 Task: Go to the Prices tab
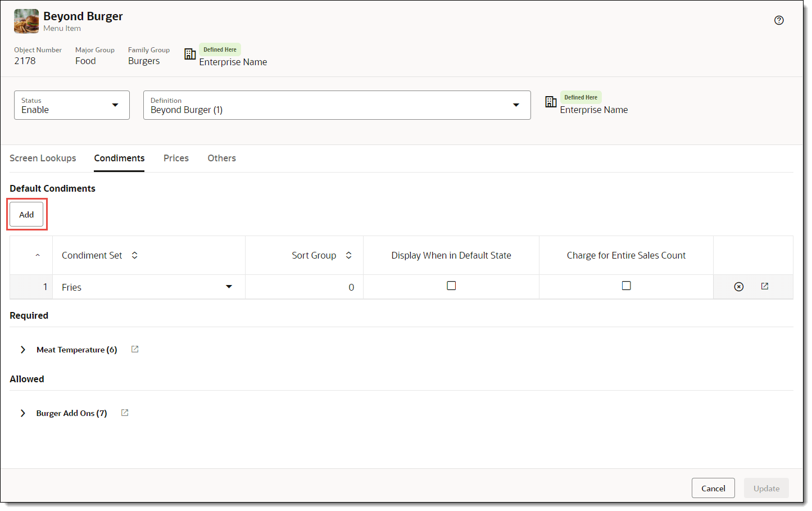click(x=176, y=159)
